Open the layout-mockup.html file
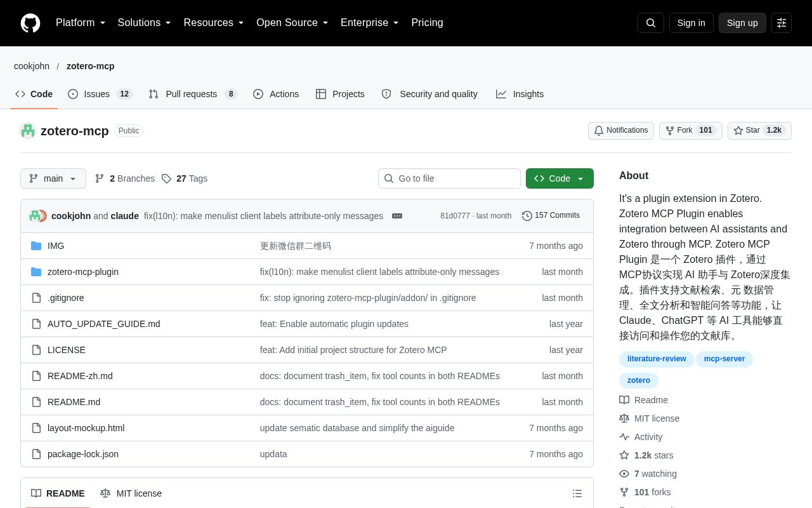Viewport: 812px width, 508px height. click(x=86, y=428)
